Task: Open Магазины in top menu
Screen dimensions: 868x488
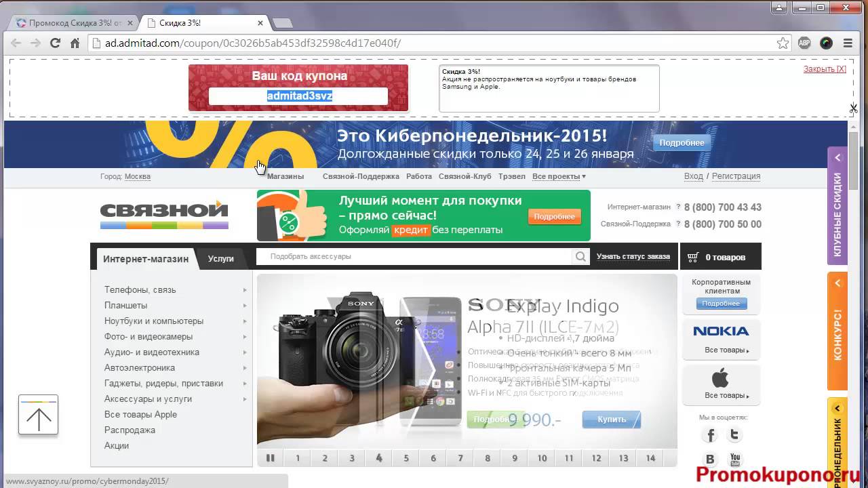Action: coord(285,176)
